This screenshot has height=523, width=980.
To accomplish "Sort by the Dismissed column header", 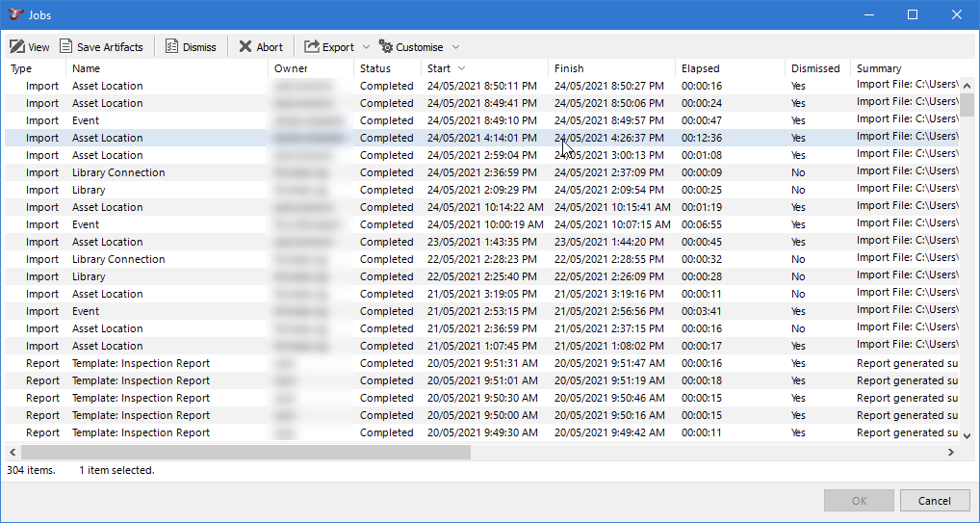I will point(814,68).
